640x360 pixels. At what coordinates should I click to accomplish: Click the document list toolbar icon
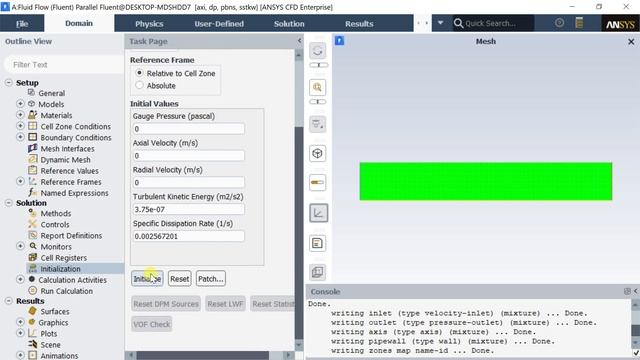click(318, 244)
